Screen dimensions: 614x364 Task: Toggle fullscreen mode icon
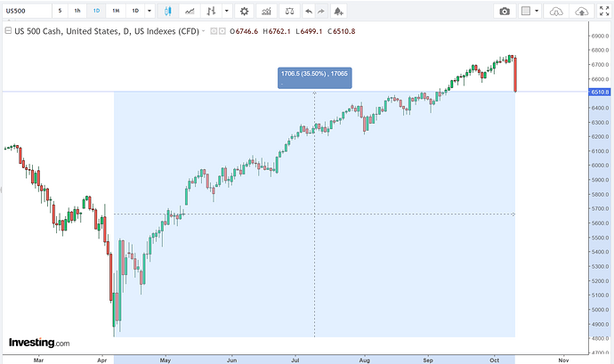604,11
